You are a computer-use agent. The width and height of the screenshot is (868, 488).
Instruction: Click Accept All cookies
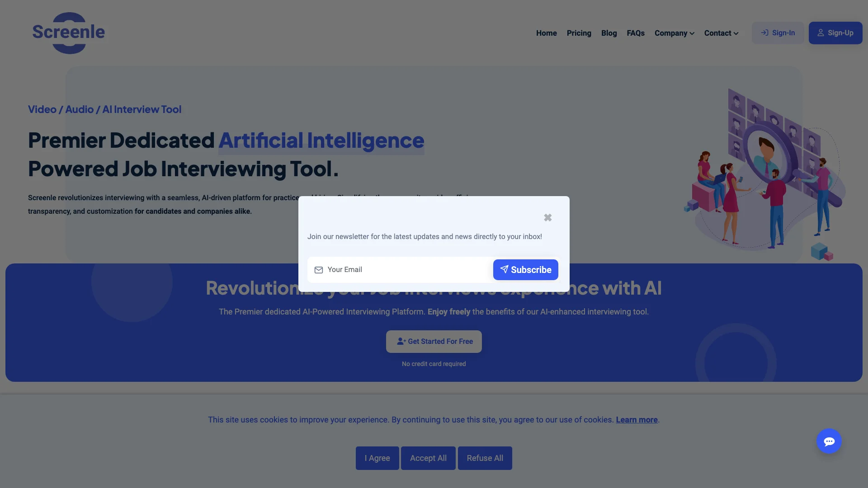coord(428,458)
